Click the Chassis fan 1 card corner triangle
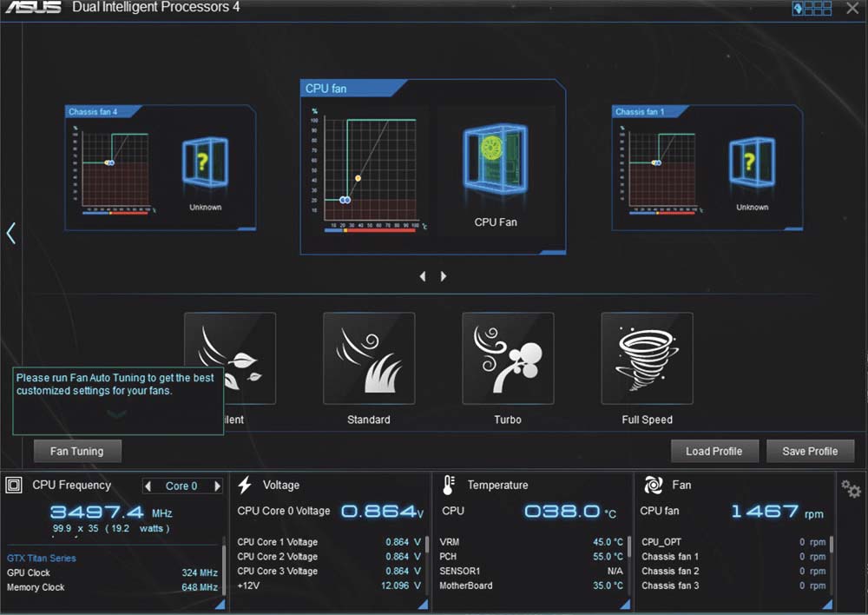Screen dimensions: 868x615 click(x=794, y=228)
